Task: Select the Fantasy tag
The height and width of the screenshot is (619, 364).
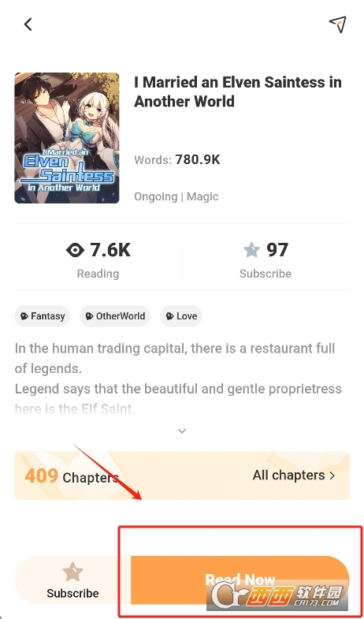Action: [x=43, y=316]
